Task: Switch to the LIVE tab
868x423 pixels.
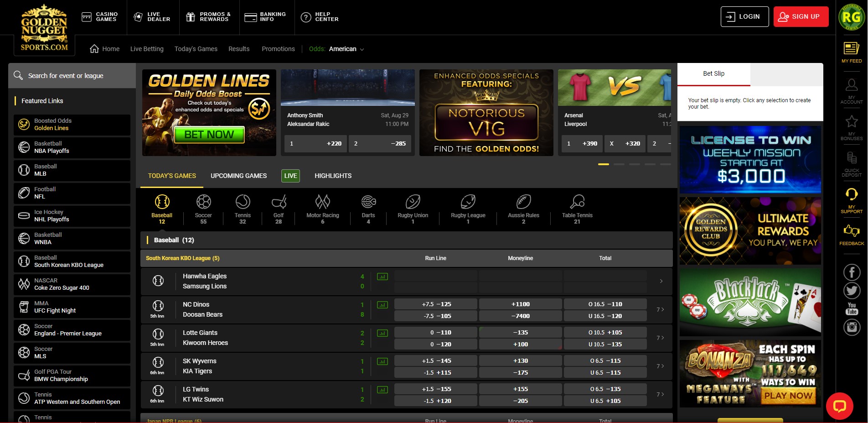Action: tap(290, 176)
